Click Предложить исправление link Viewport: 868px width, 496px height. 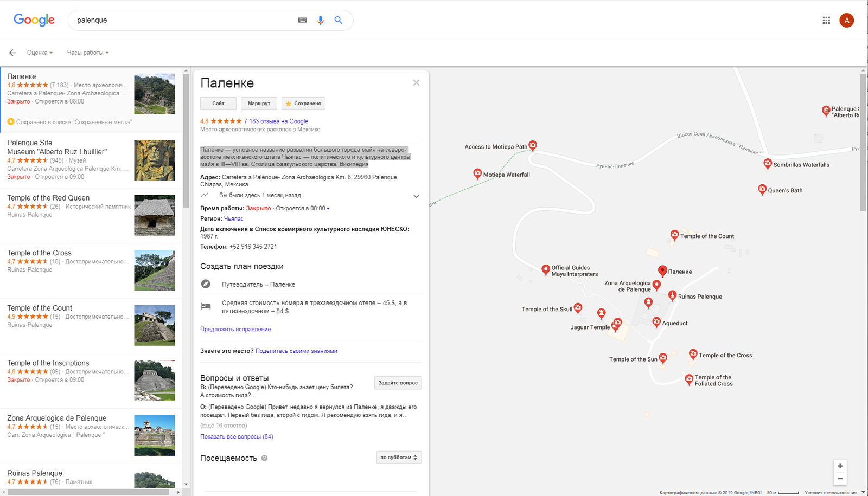(235, 330)
